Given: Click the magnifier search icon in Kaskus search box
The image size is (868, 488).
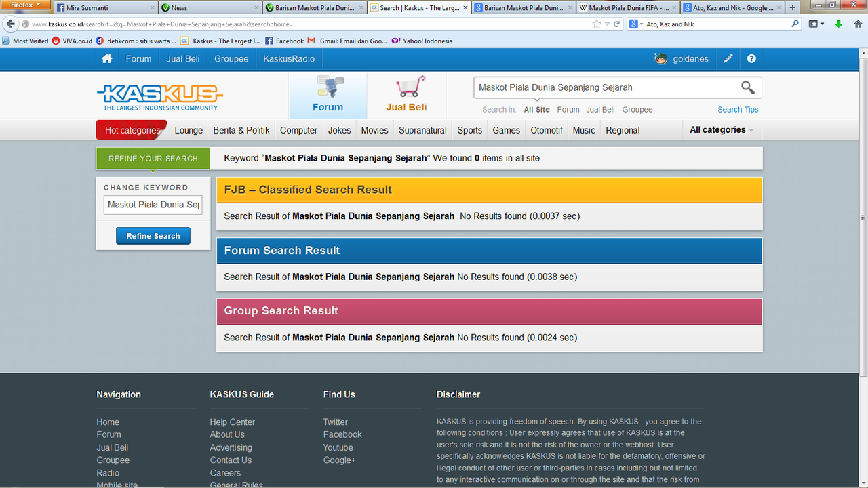Looking at the screenshot, I should click(x=747, y=87).
